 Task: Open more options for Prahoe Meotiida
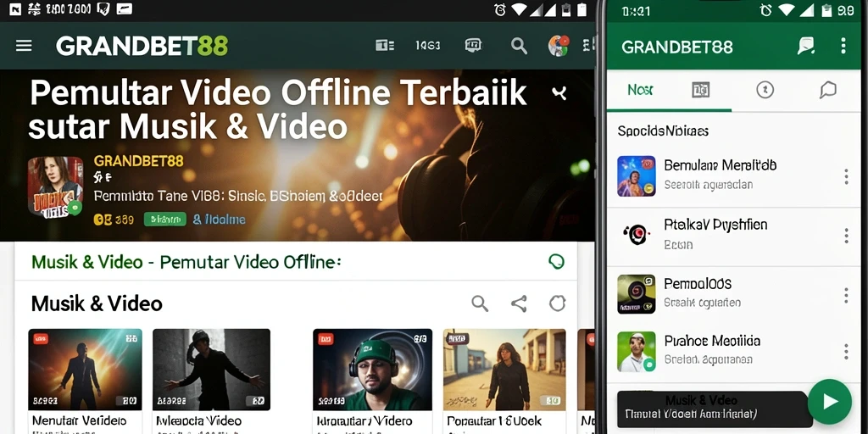(x=846, y=352)
